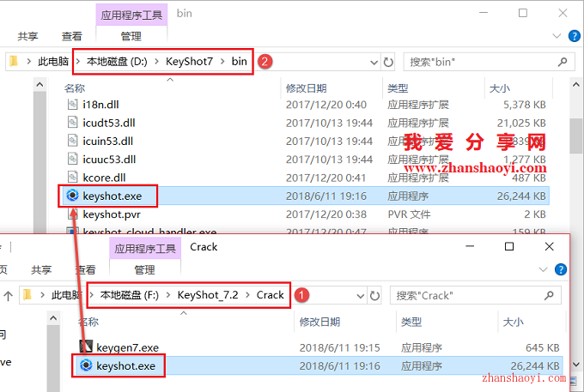Click search magnifier in Crack search box

coord(549,296)
